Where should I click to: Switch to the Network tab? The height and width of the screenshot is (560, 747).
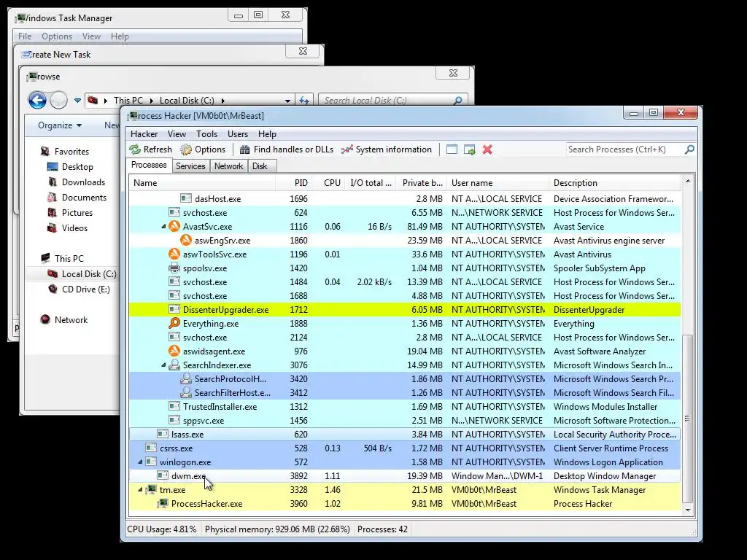228,166
